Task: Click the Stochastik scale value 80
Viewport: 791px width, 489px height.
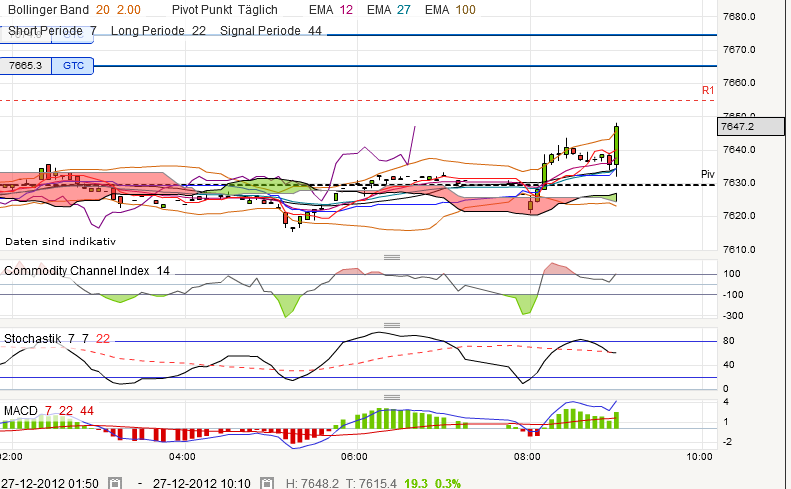Action: tap(728, 341)
